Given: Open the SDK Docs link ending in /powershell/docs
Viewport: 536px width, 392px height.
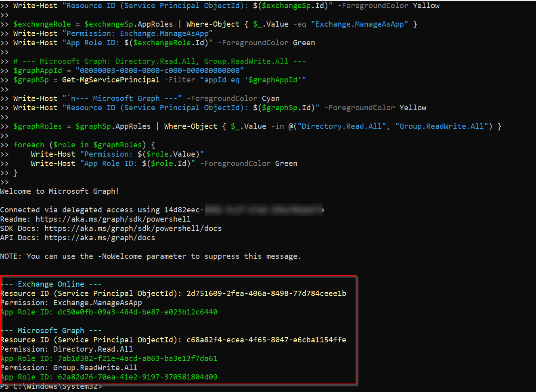Looking at the screenshot, I should 133,228.
